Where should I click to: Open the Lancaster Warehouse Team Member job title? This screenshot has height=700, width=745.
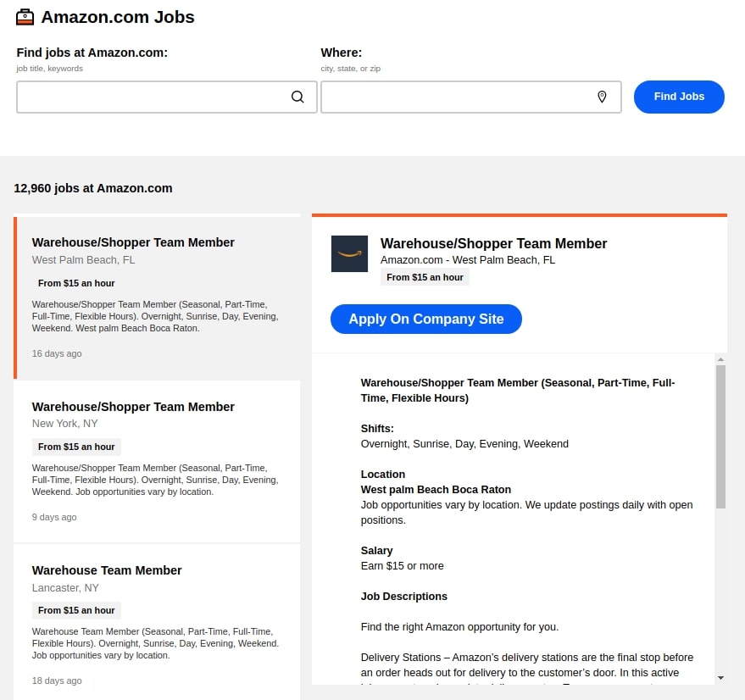pos(107,570)
